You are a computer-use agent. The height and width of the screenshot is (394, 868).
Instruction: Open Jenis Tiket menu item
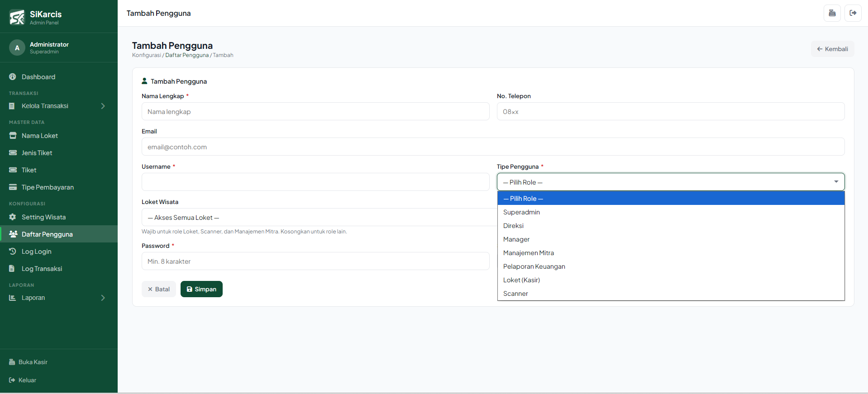coord(59,153)
